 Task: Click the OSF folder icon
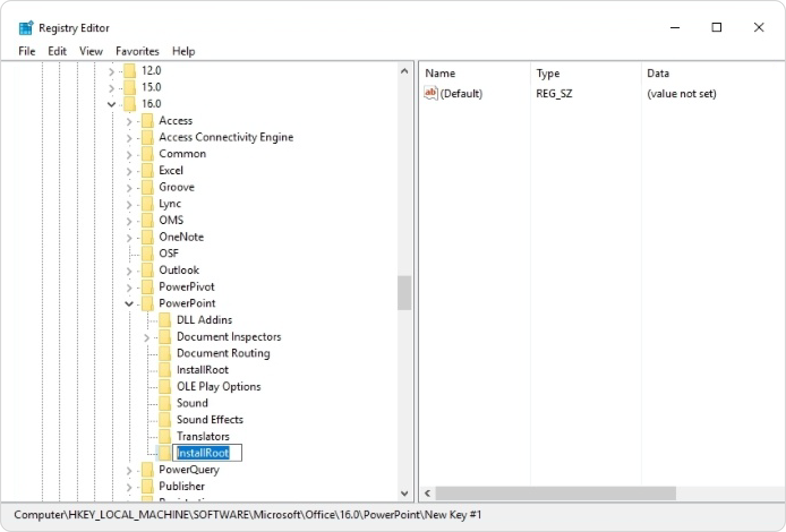(147, 253)
